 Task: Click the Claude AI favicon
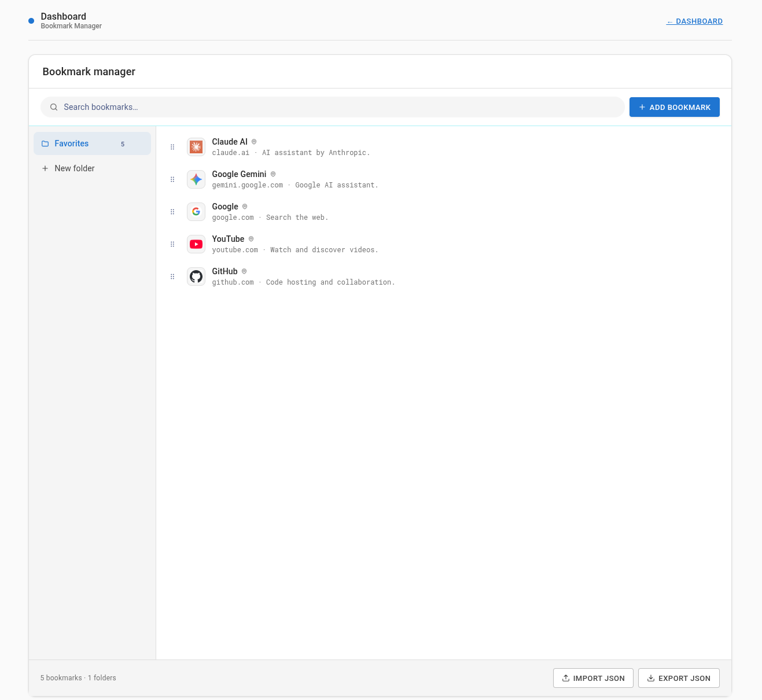click(196, 147)
